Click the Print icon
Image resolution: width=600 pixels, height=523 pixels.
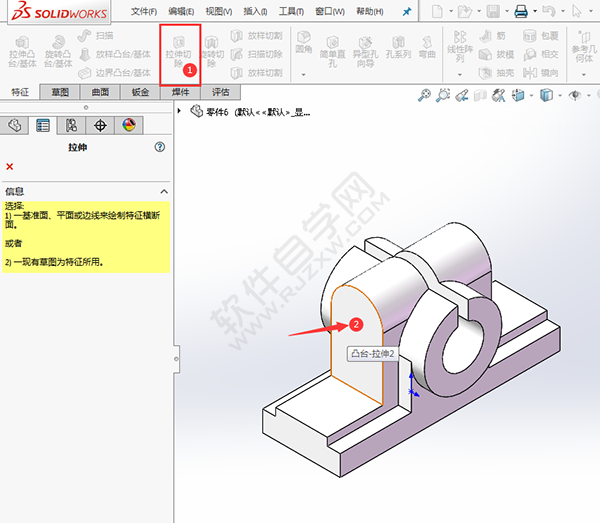[521, 11]
